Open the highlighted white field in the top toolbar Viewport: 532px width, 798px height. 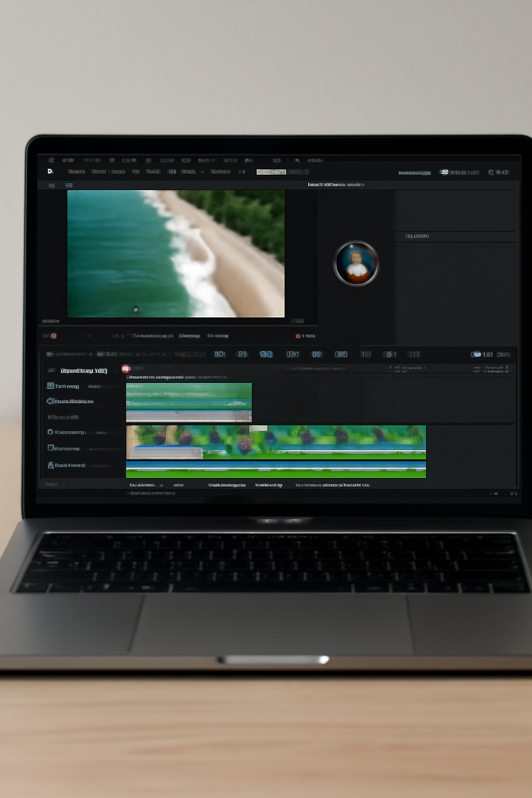[271, 172]
